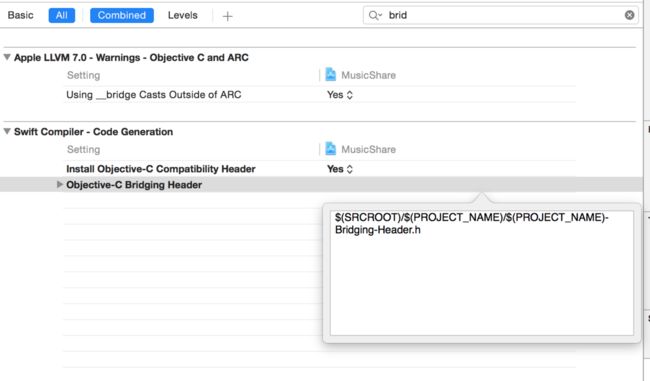This screenshot has height=381, width=650.
Task: Click the Setting column header under Swift Compiler
Action: click(x=83, y=150)
